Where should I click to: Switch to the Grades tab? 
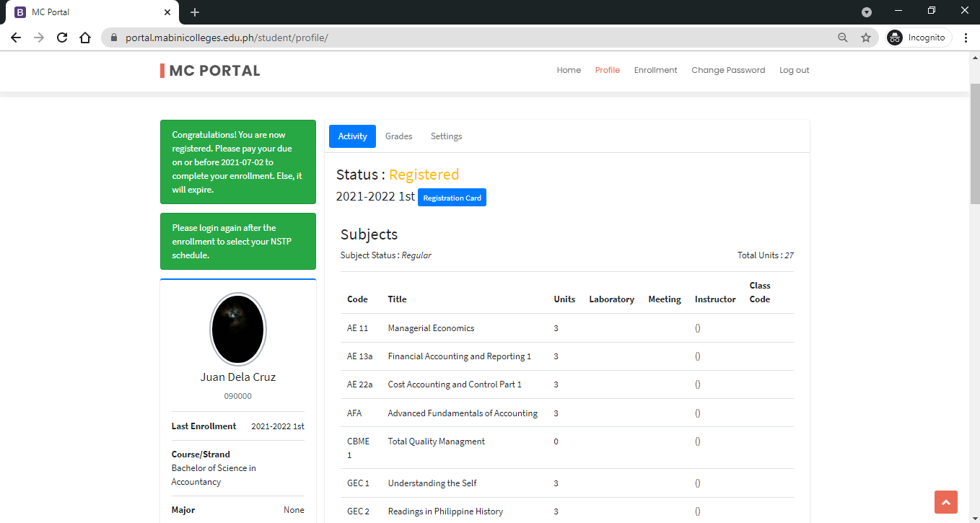(x=398, y=136)
